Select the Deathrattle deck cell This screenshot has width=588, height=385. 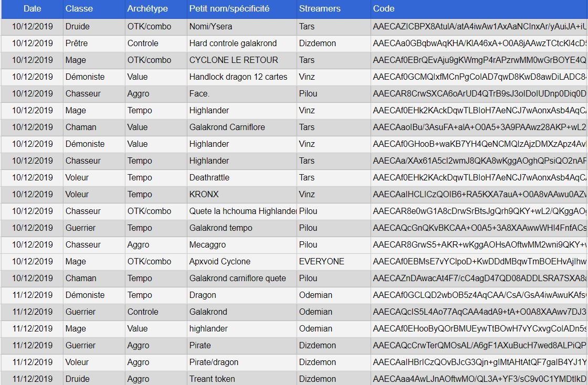pos(209,177)
